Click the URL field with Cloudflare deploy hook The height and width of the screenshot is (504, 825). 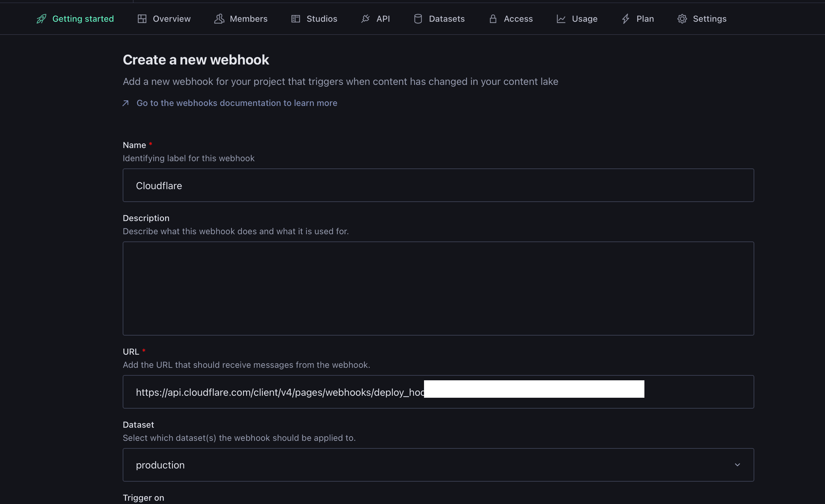click(x=280, y=392)
